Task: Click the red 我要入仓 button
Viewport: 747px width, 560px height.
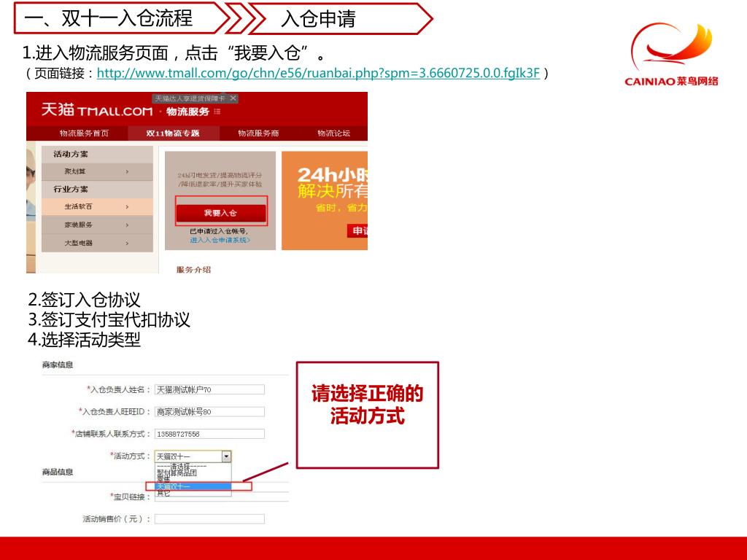Action: pos(221,213)
